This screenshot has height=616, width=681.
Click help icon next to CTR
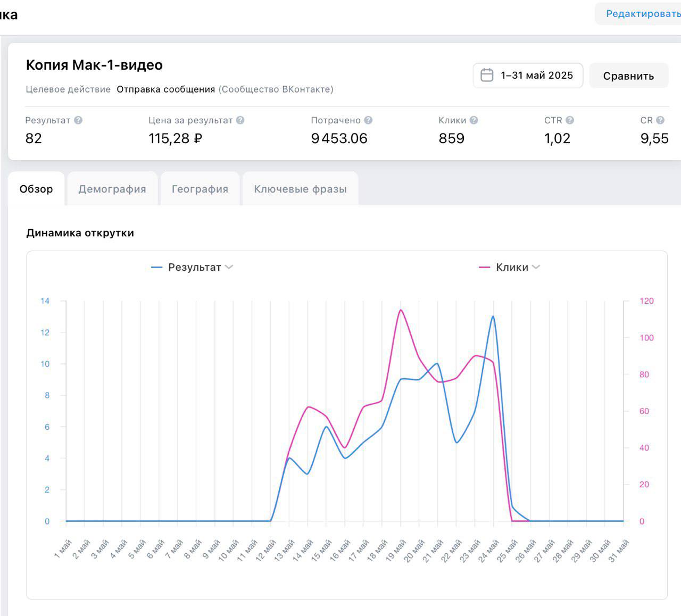[570, 120]
